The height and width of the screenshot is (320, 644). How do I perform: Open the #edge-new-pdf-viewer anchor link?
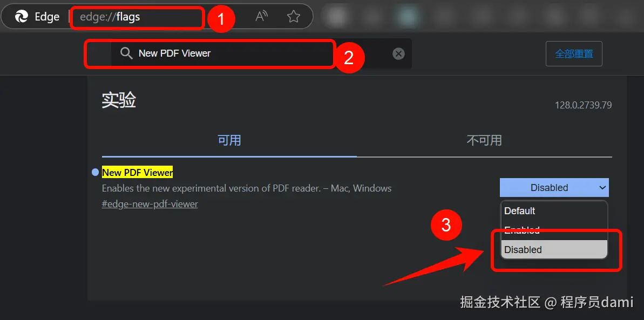tap(150, 204)
